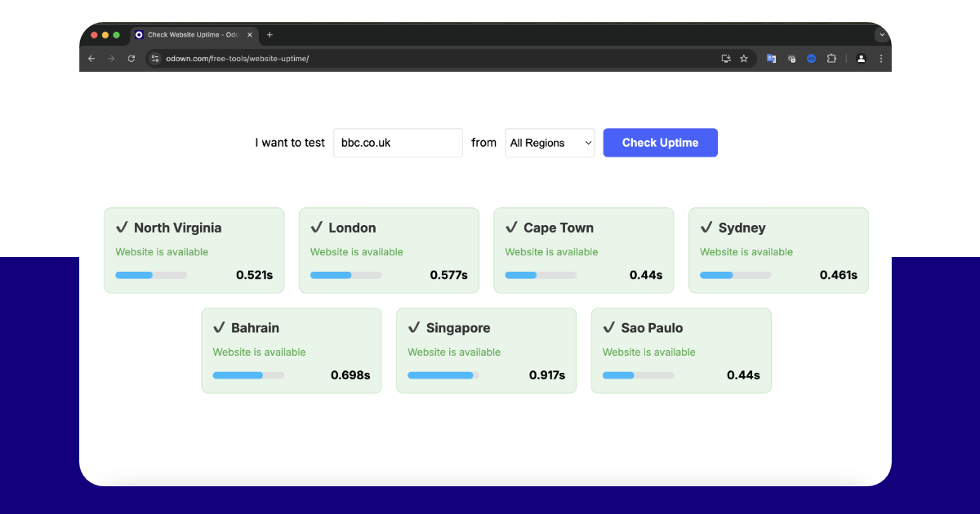The height and width of the screenshot is (514, 980).
Task: Open the Extensions puzzle piece menu
Action: click(831, 59)
